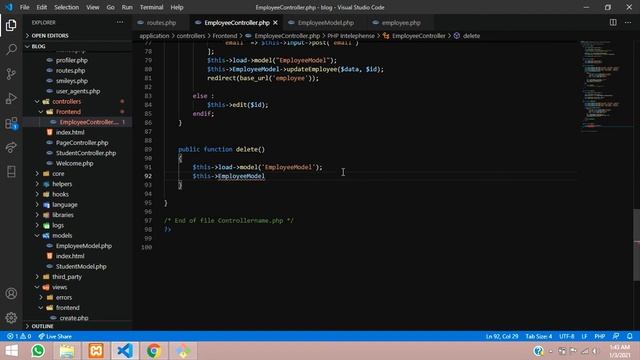Expand the errors folder under views
Screen dimensions: 640x360
[x=64, y=298]
